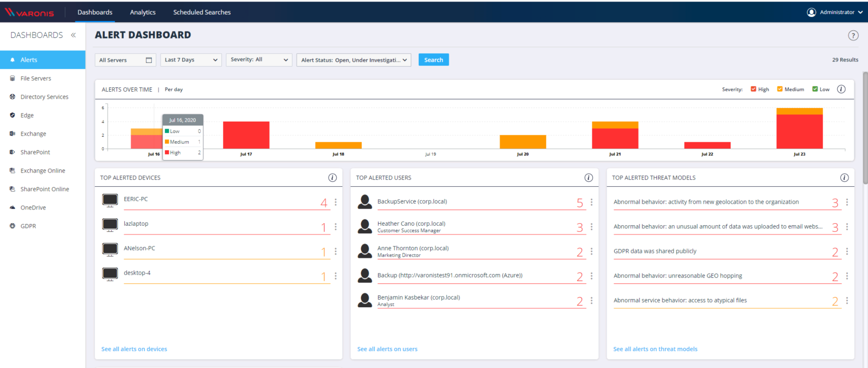Click the 29 Results count

coord(845,60)
